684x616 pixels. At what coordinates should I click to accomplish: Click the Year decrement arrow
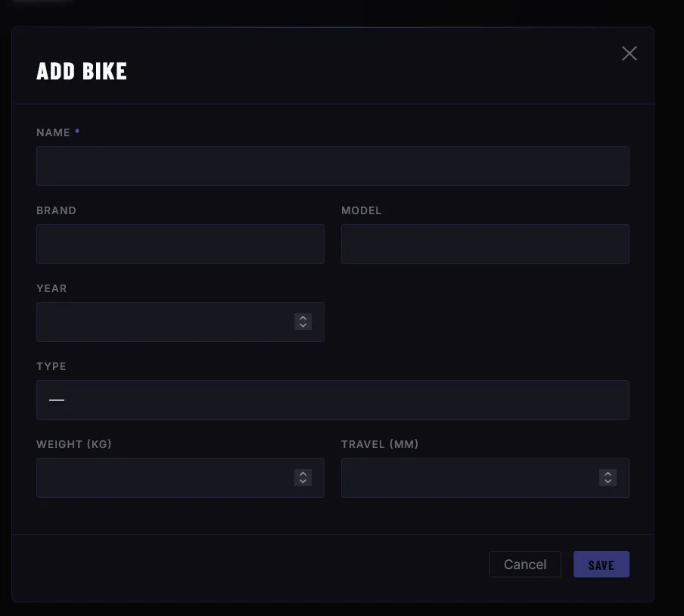point(303,325)
